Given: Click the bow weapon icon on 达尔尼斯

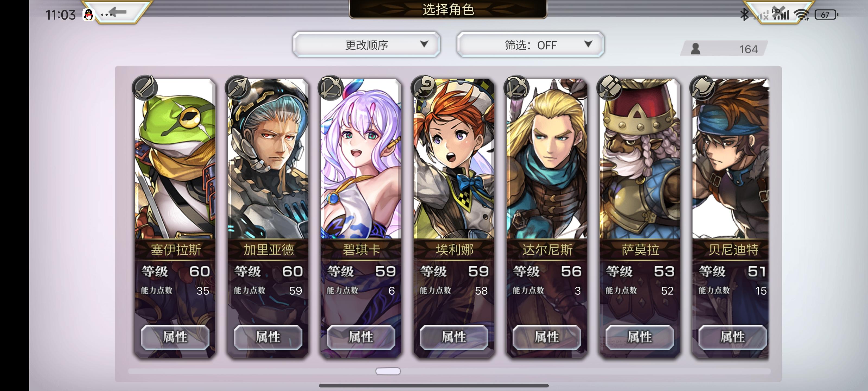Looking at the screenshot, I should pos(516,88).
